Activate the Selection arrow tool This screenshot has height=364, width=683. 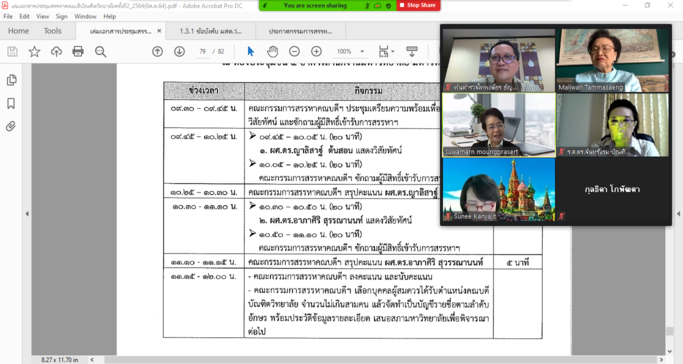point(250,51)
